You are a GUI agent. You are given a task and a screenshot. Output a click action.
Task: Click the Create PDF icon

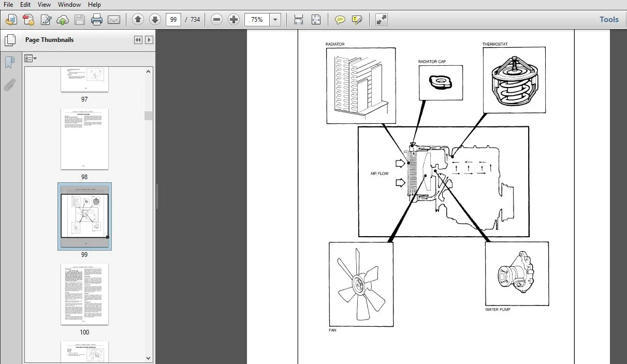pyautogui.click(x=28, y=20)
